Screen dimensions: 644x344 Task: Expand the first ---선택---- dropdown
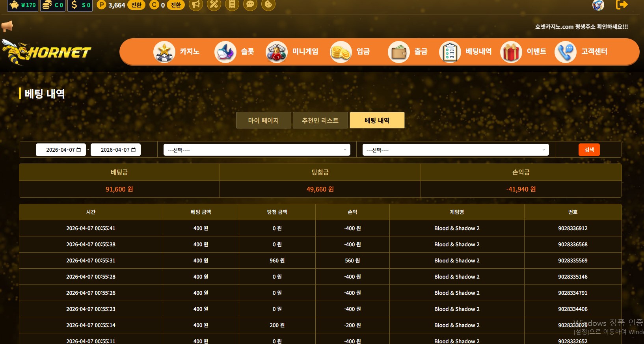coord(257,150)
